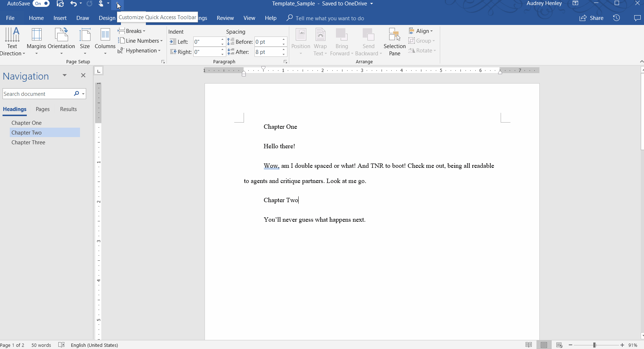This screenshot has height=349, width=644.
Task: Open the page Size menu
Action: [x=85, y=42]
